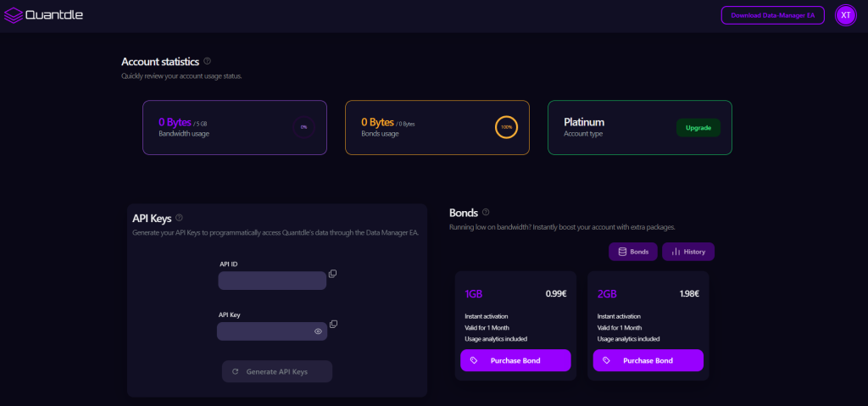Click the 2GB bond title
The image size is (868, 406).
[607, 294]
